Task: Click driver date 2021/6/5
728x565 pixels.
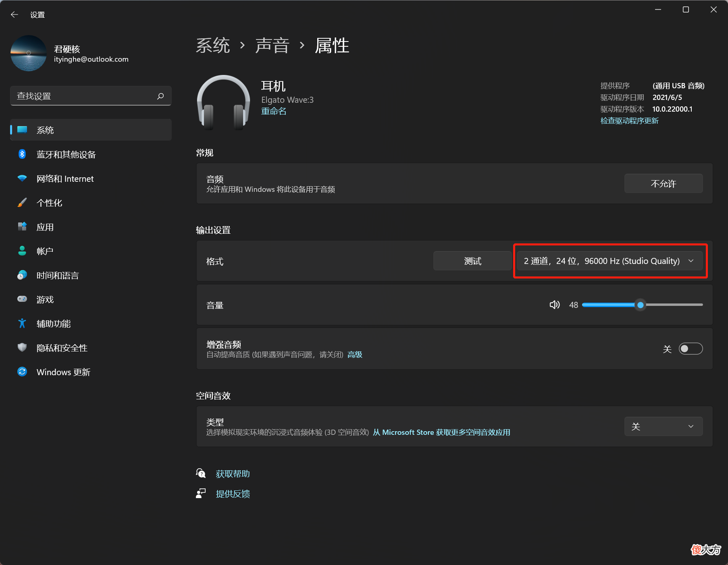Action: (667, 98)
